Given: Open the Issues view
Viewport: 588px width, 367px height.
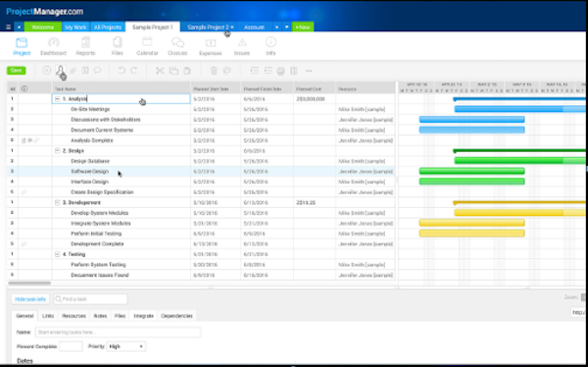Looking at the screenshot, I should [x=242, y=47].
